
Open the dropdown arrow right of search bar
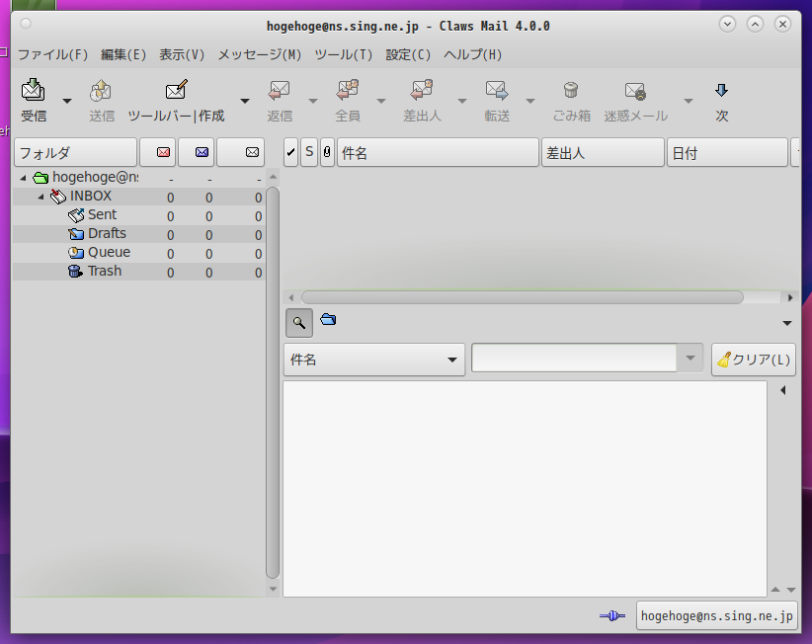(787, 323)
